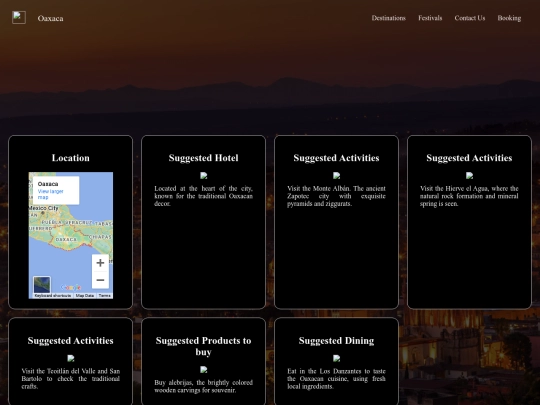Click the Teotitlán del Valle crafts description
This screenshot has height=405, width=540.
71,379
